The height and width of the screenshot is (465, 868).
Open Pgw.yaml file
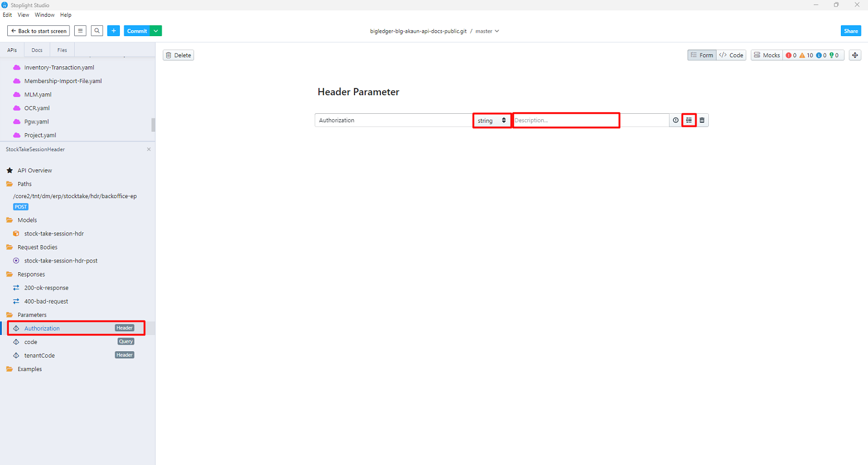coord(36,122)
